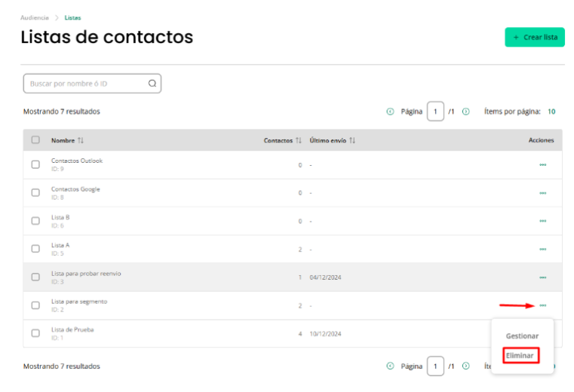This screenshot has width=574, height=392.
Task: Choose Eliminar from the actions menu
Action: tap(520, 355)
